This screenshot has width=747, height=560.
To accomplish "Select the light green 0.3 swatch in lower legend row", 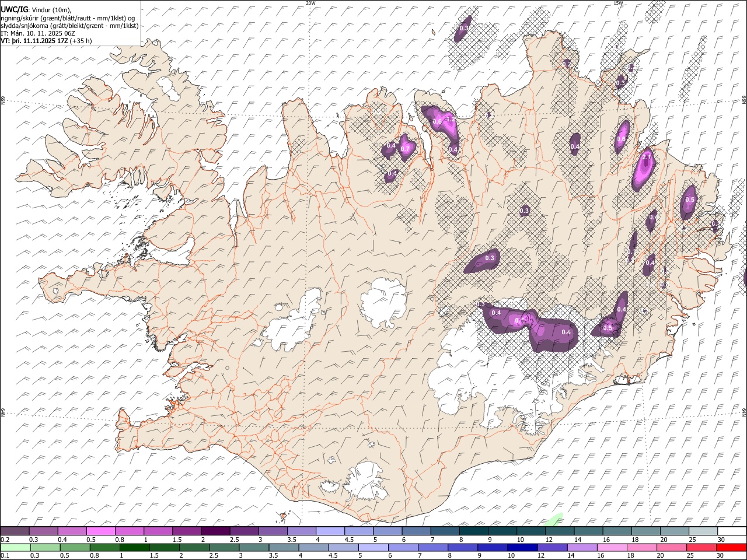I will 45,547.
